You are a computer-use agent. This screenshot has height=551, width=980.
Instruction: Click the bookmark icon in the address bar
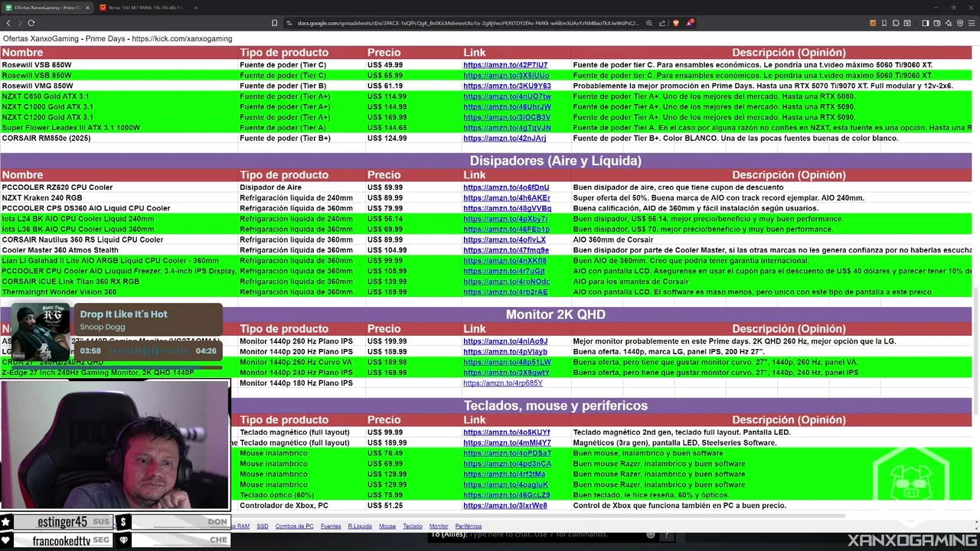[274, 23]
